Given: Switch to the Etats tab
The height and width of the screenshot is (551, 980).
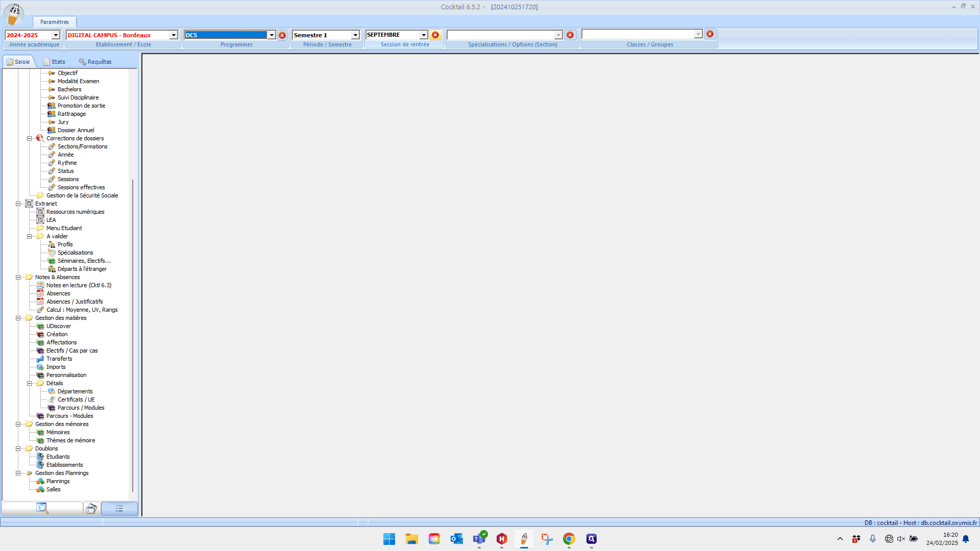Looking at the screenshot, I should point(54,62).
